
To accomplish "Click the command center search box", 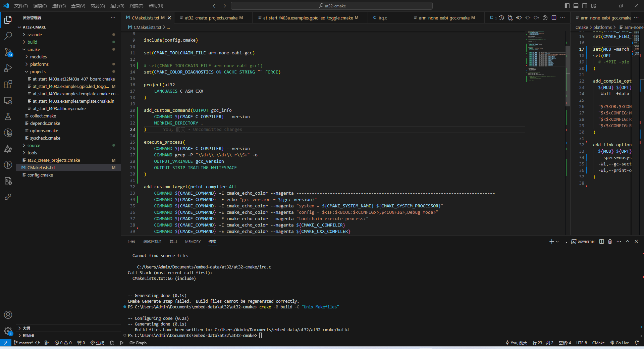I will tap(332, 6).
